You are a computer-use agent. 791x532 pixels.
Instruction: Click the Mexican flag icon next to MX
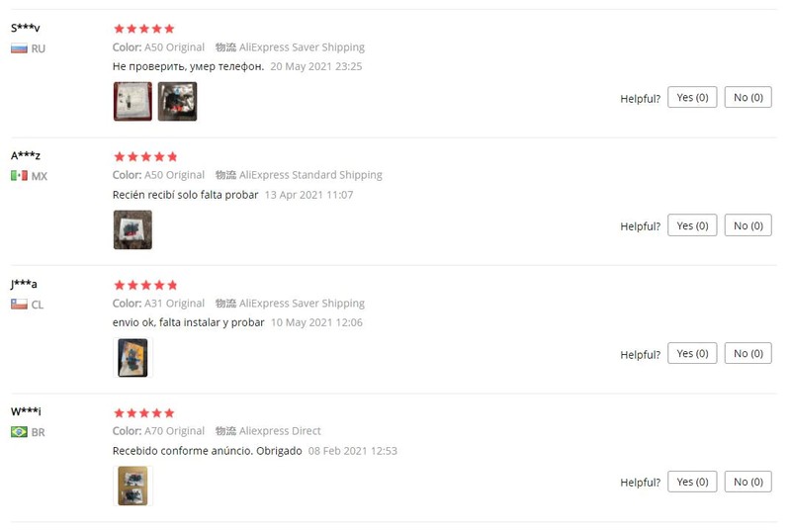19,176
